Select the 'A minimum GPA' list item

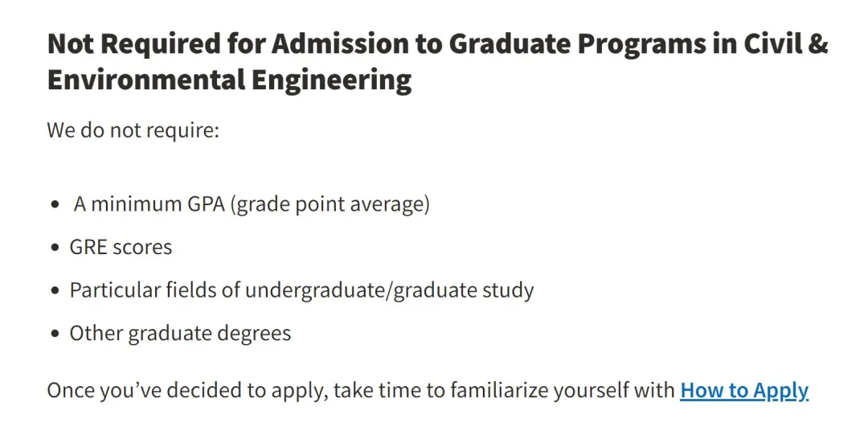click(x=252, y=204)
